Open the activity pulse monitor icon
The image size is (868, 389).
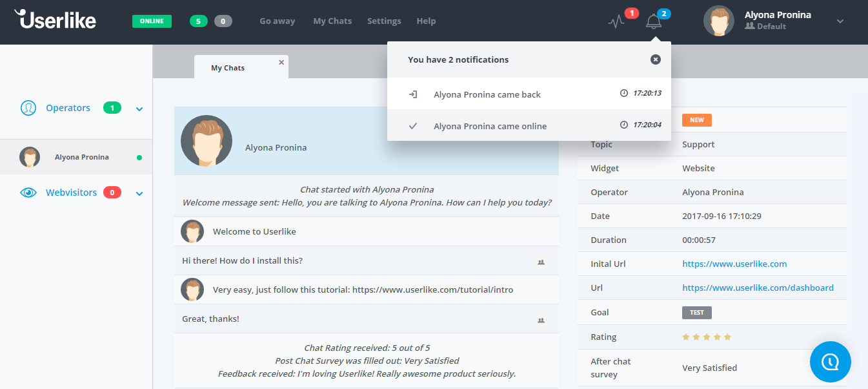tap(617, 21)
